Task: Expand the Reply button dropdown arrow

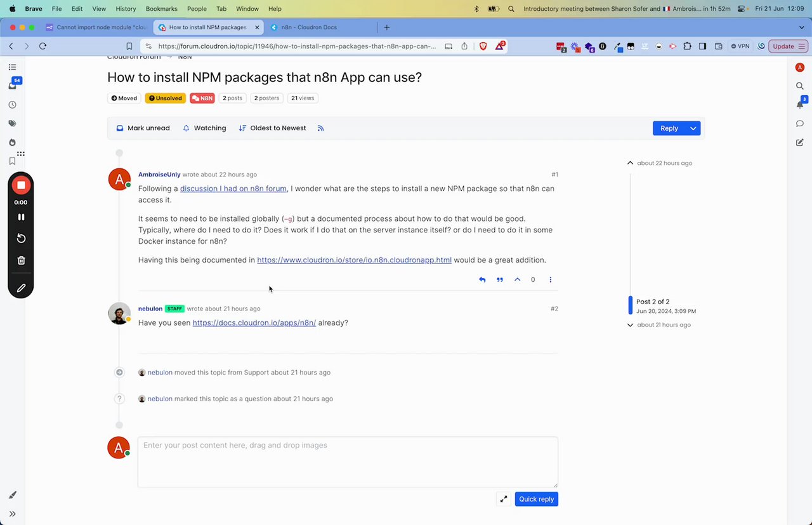Action: [693, 128]
